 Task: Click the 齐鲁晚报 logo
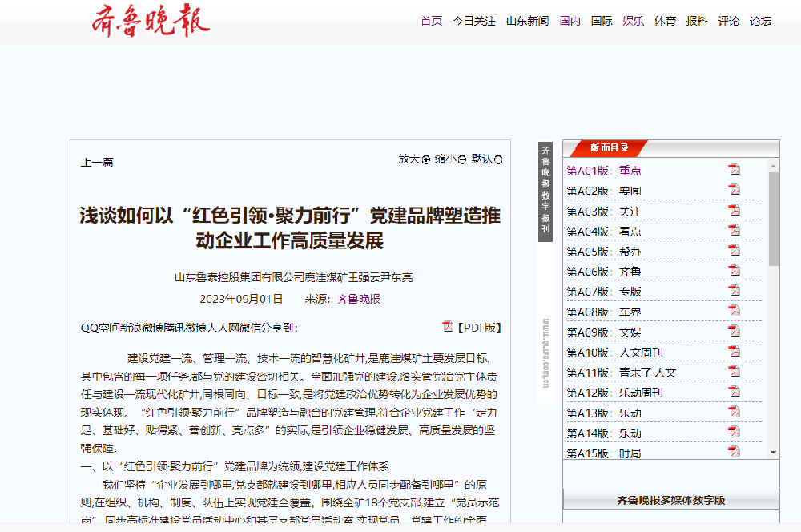[151, 21]
